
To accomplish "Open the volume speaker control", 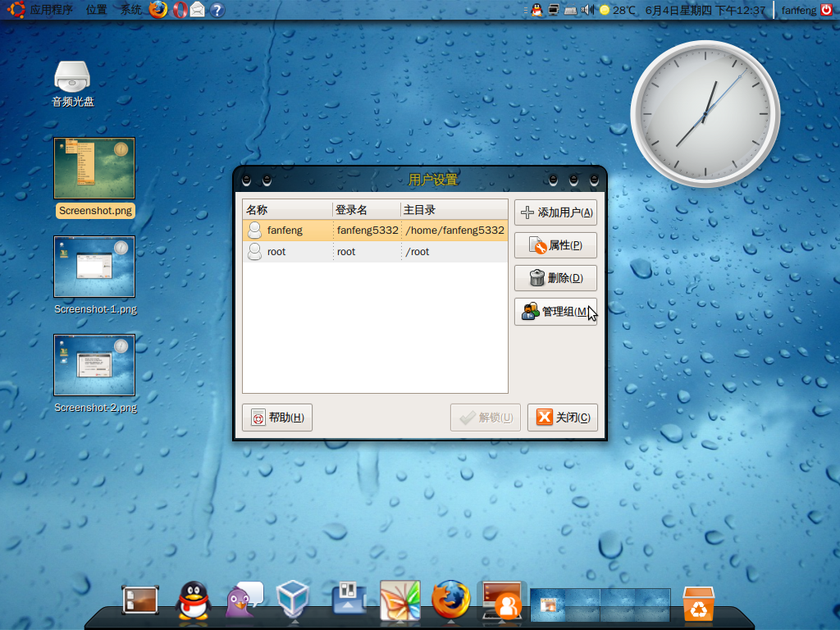I will pos(587,10).
